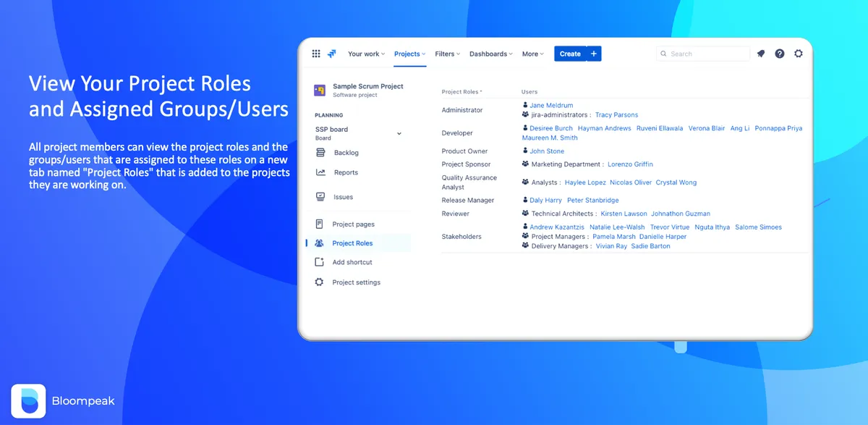The image size is (868, 425).
Task: Click the Stakeholders role name
Action: [x=461, y=237]
